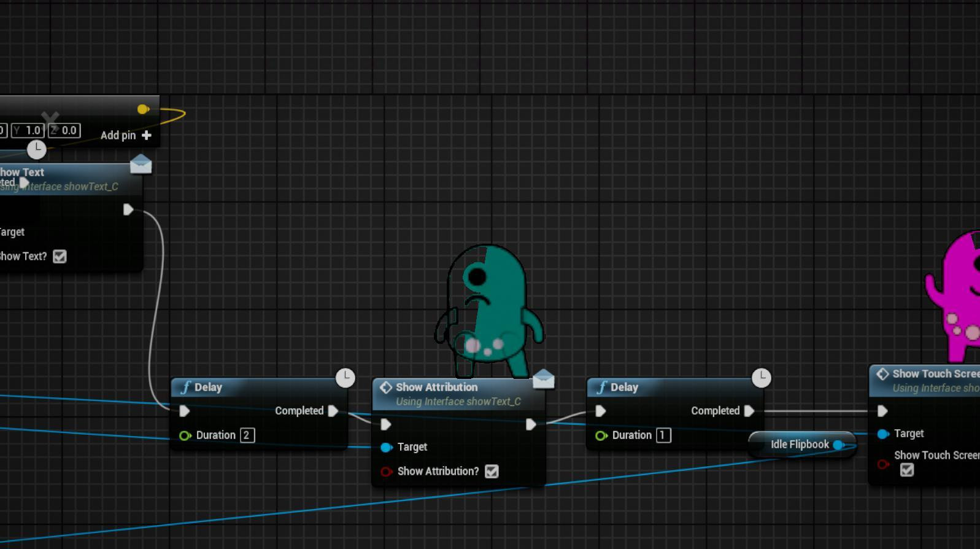This screenshot has height=549, width=980.
Task: Click the Show Touch Screen node title
Action: coord(936,373)
